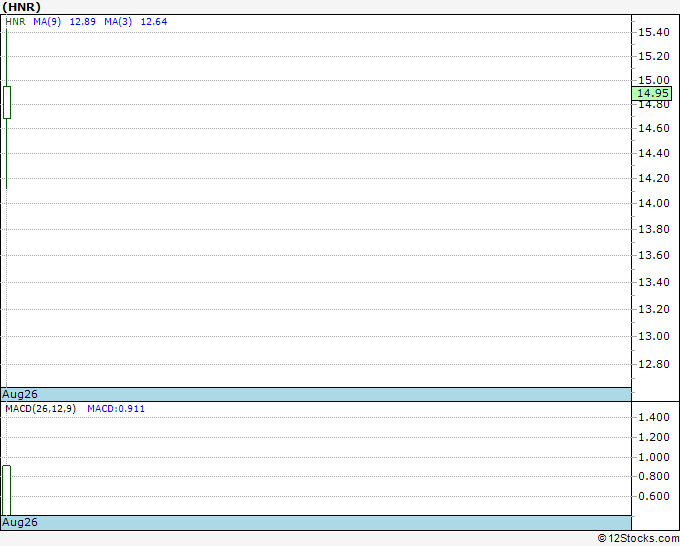This screenshot has height=546, width=680.
Task: Click Aug26 date label under price chart
Action: click(20, 395)
